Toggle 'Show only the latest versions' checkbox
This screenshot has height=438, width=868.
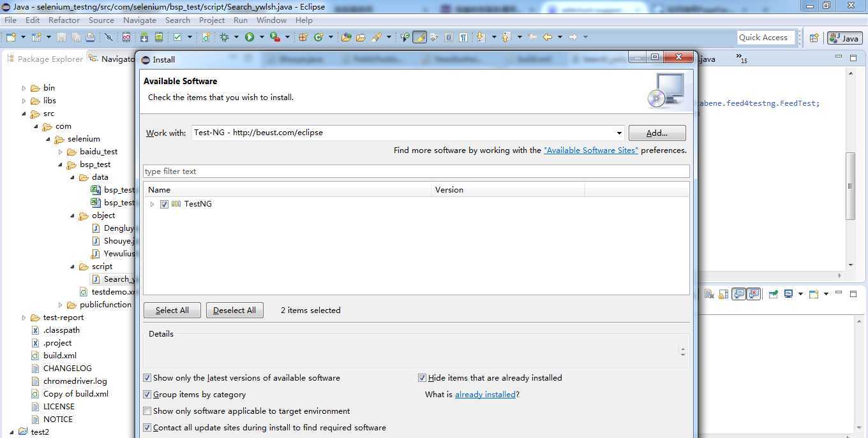(x=147, y=378)
